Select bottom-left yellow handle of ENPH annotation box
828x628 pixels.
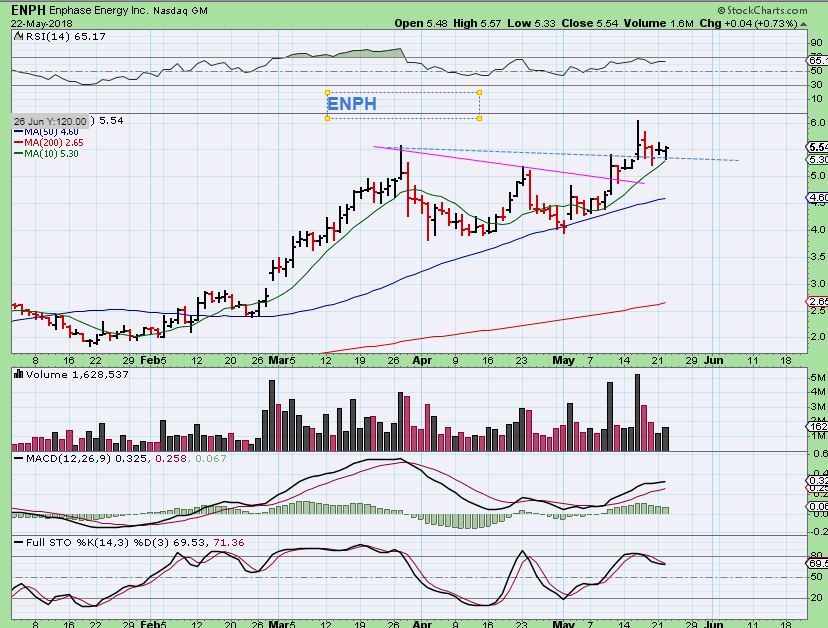click(x=327, y=118)
